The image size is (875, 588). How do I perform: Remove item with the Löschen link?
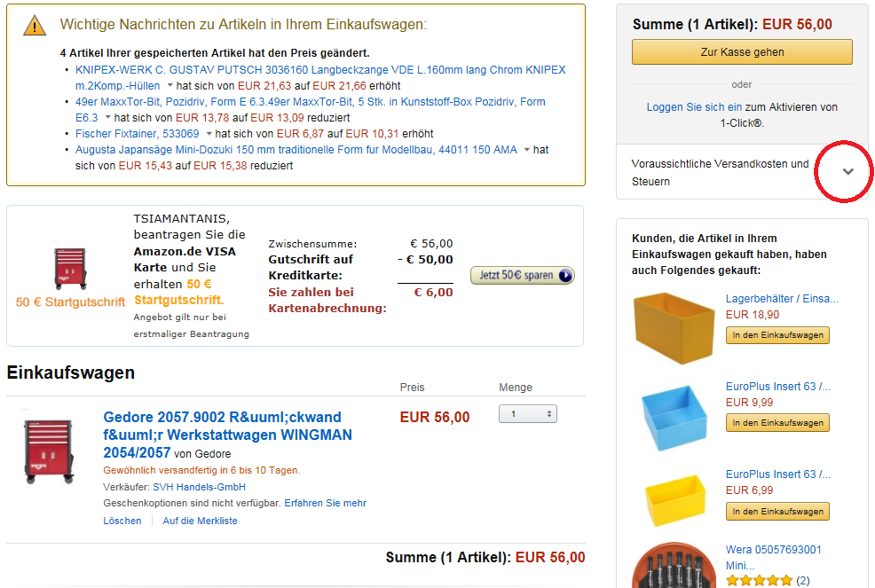(x=121, y=521)
